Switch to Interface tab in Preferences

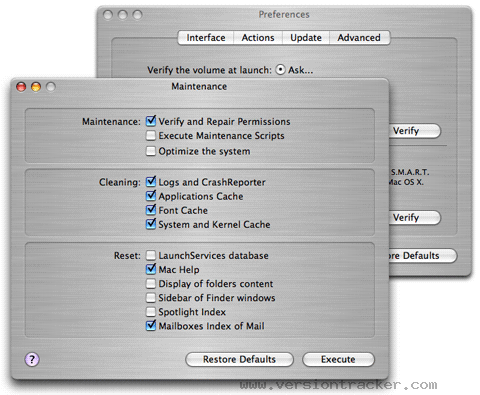(206, 38)
